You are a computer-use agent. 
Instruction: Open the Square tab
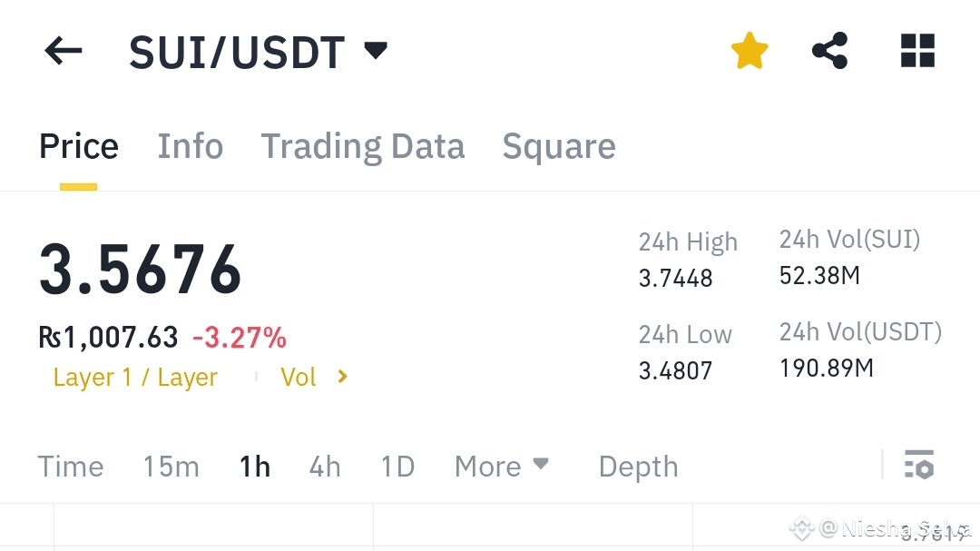559,146
